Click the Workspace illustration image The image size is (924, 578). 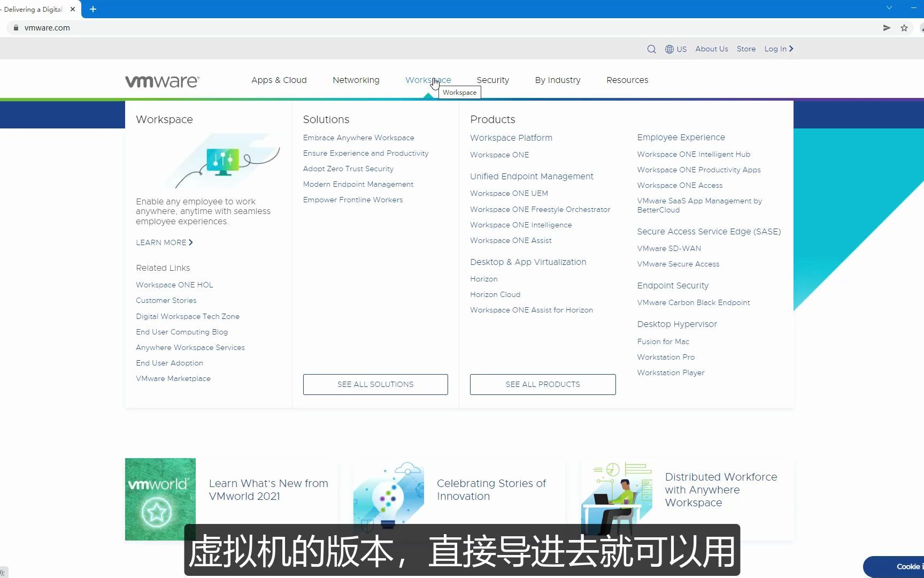(x=224, y=161)
